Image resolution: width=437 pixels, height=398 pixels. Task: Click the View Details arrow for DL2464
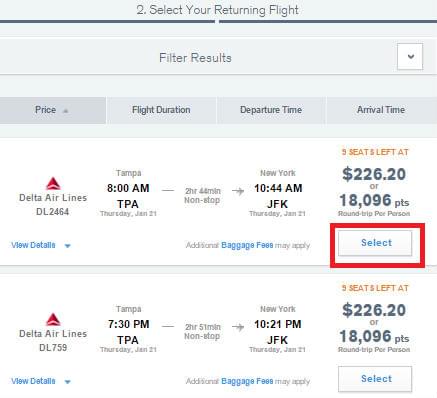click(x=68, y=246)
